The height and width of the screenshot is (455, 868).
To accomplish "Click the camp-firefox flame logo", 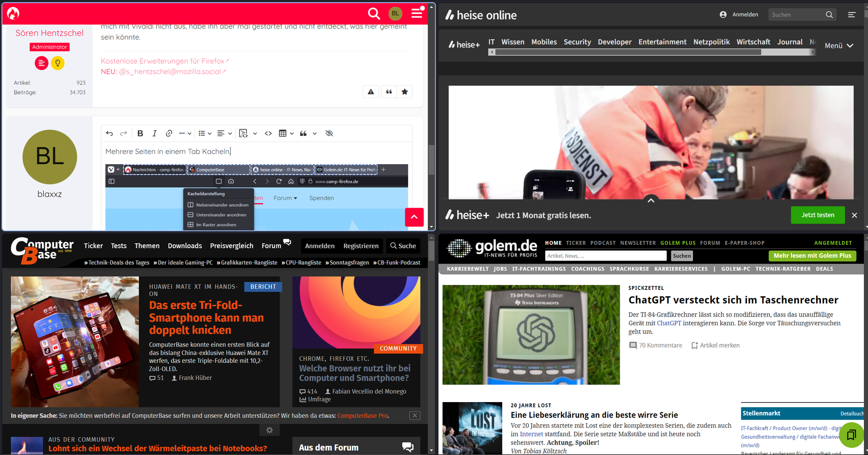I will point(13,14).
